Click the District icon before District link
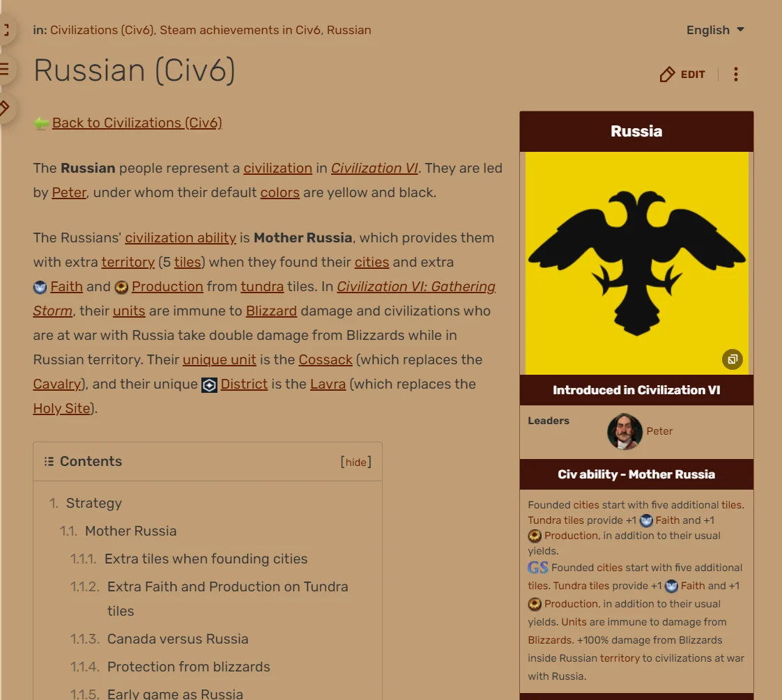The width and height of the screenshot is (782, 700). tap(209, 385)
